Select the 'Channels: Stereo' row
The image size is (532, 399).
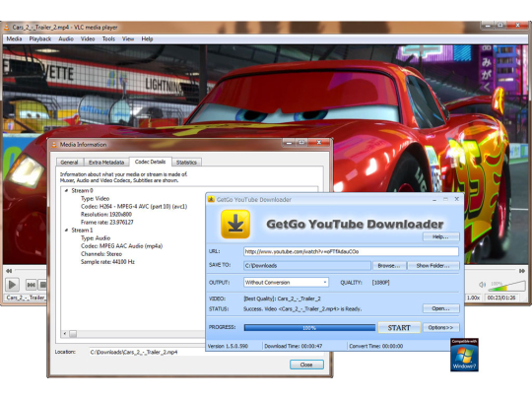point(101,254)
